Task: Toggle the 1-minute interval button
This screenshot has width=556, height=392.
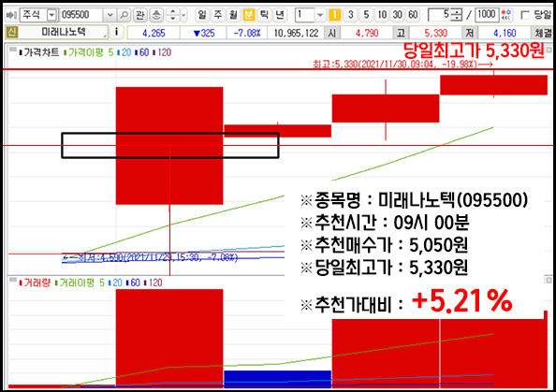Action: pos(335,15)
